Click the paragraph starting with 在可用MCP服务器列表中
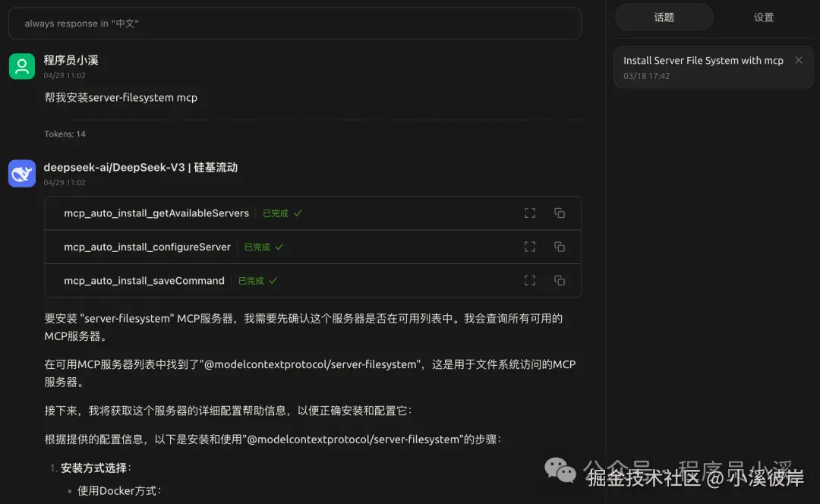 (310, 373)
